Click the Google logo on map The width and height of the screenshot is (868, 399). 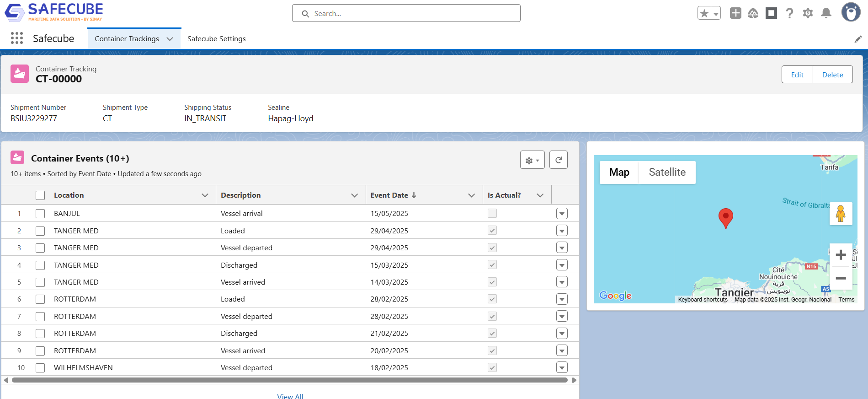[615, 296]
